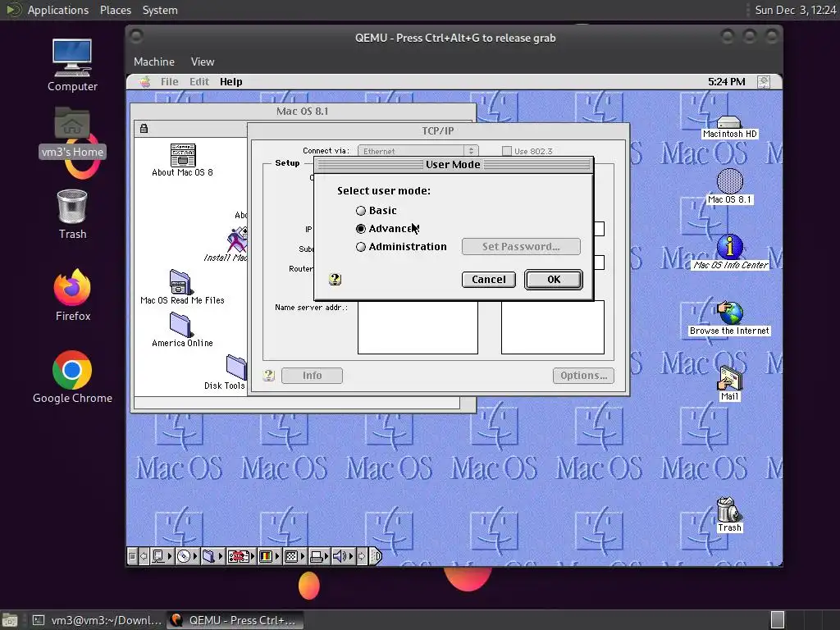Select the Mac OS 8.1 CD desktop icon

[x=729, y=186]
